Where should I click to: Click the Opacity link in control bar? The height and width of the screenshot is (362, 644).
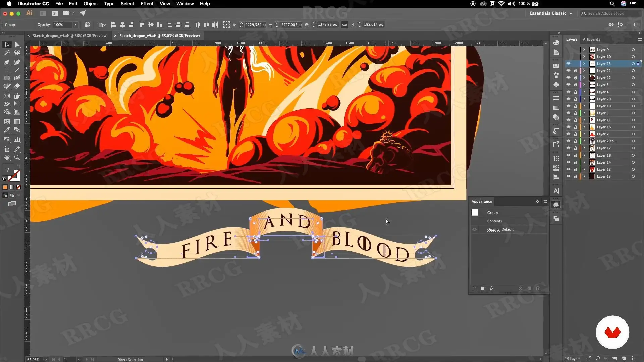[x=44, y=25]
